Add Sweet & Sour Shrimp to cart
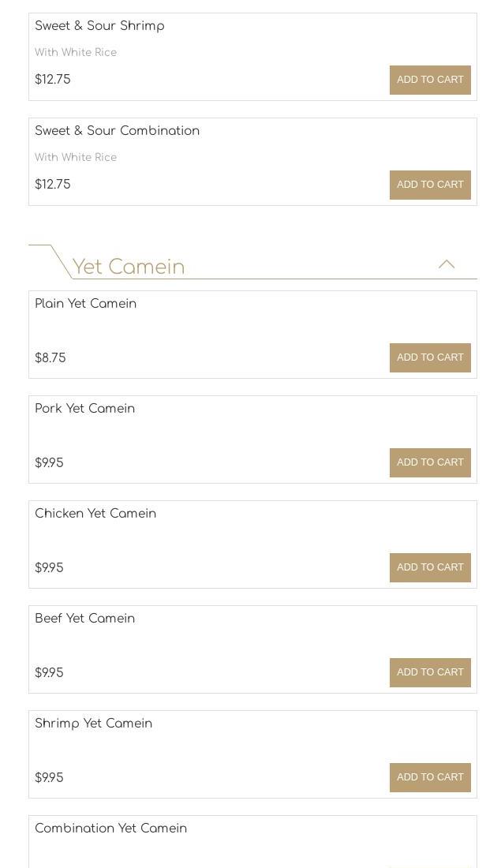The image size is (501, 868). click(x=430, y=80)
